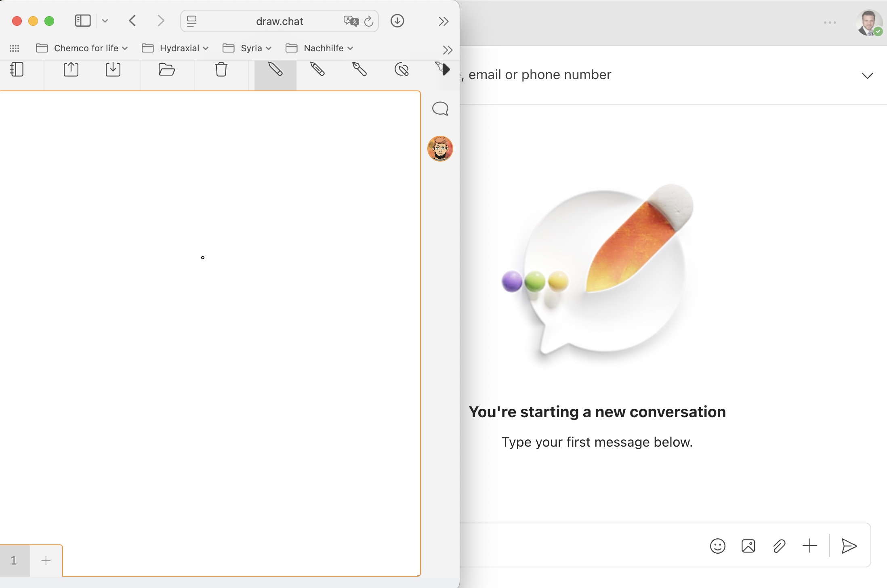The height and width of the screenshot is (588, 887).
Task: Add a new page with the plus tab
Action: pyautogui.click(x=46, y=561)
